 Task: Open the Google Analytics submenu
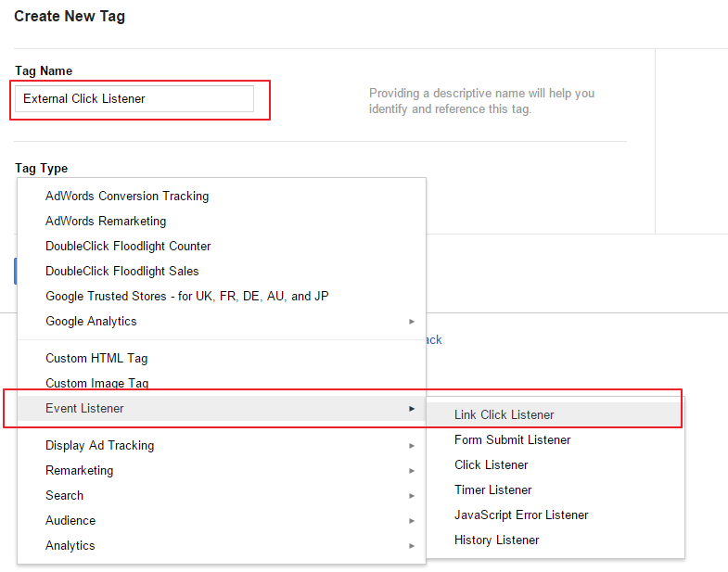(222, 322)
